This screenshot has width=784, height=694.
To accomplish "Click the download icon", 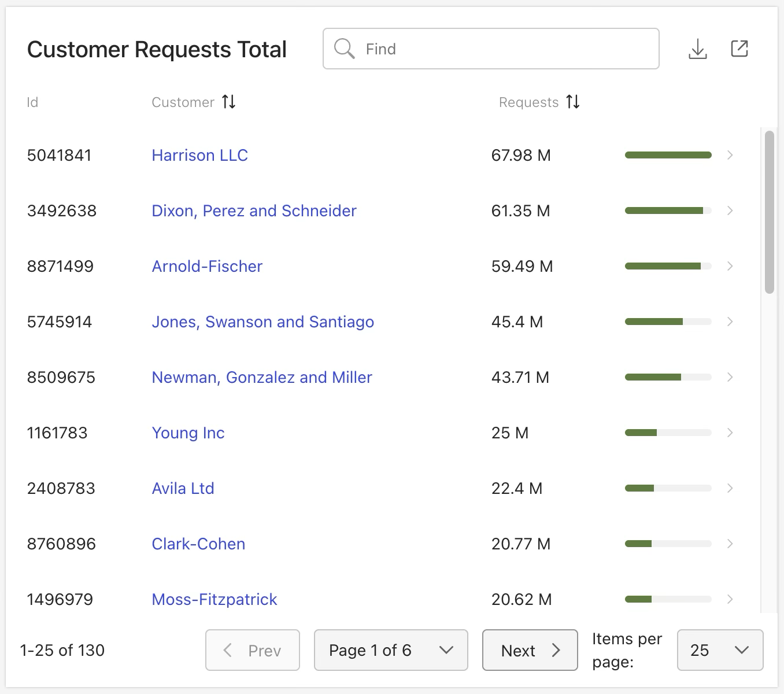I will tap(698, 49).
